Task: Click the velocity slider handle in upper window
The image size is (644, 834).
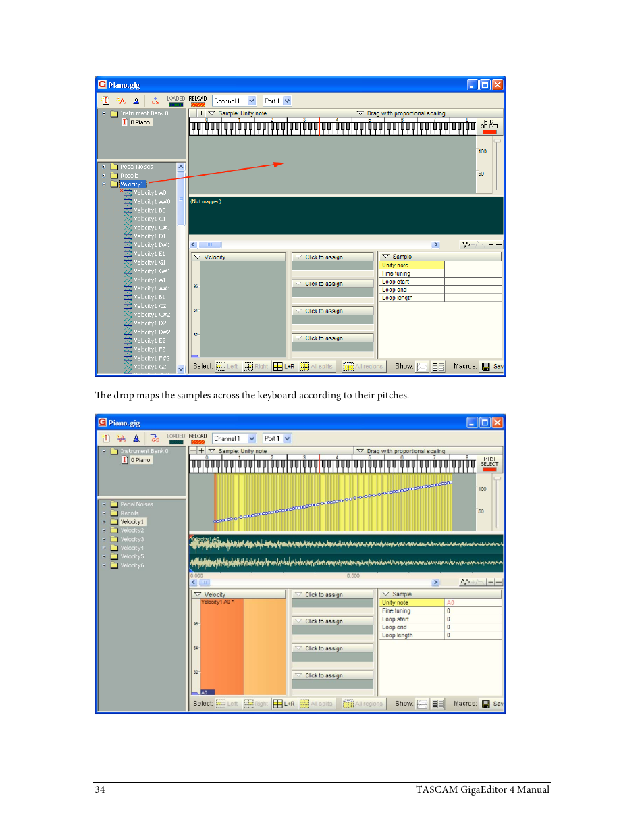Action: tap(497, 140)
